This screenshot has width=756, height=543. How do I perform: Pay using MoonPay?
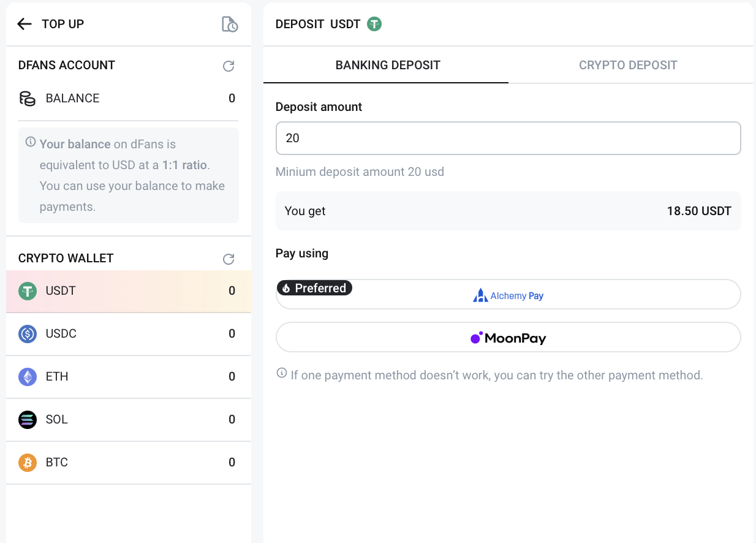508,338
